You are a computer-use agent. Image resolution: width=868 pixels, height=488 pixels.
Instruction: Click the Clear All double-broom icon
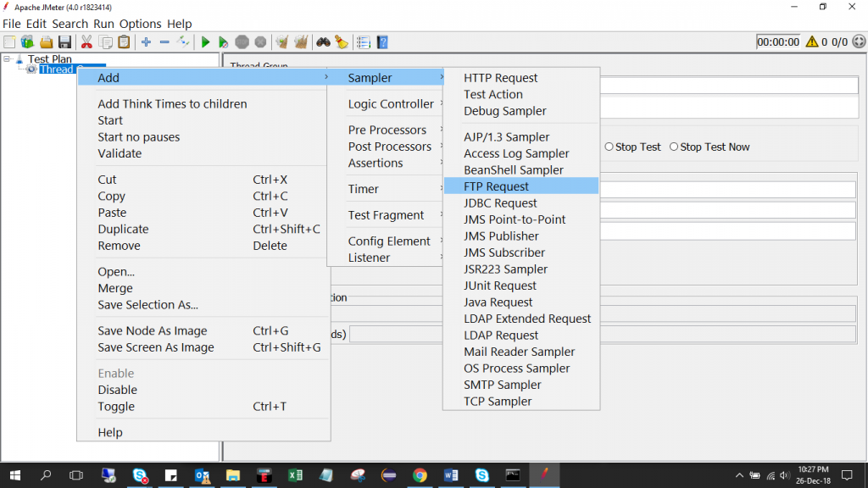(301, 42)
